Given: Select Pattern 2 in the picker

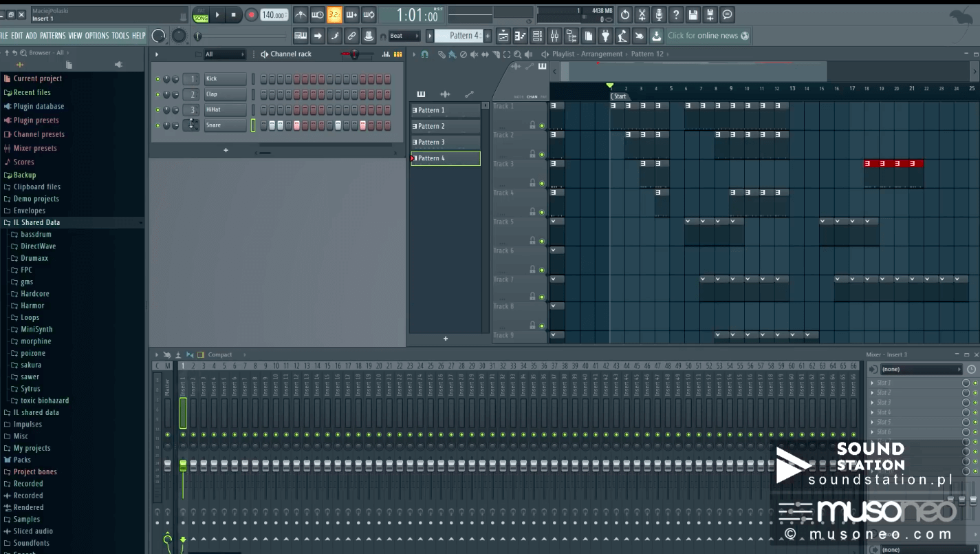Looking at the screenshot, I should (x=446, y=126).
